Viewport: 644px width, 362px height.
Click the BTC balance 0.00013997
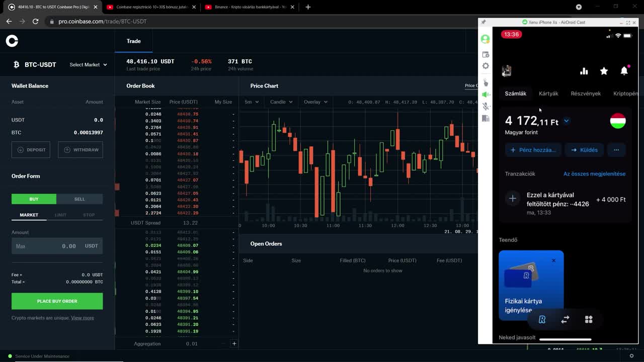[x=88, y=133]
